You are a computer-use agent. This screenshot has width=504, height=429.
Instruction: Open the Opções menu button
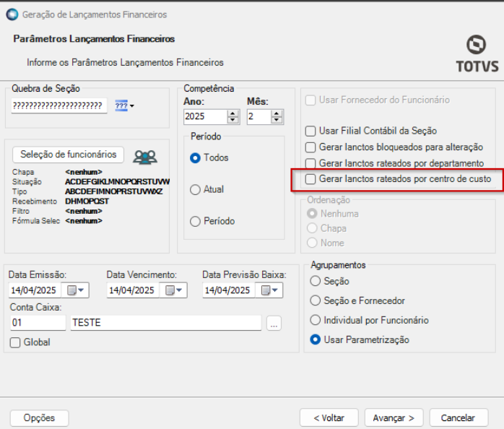coord(39,417)
